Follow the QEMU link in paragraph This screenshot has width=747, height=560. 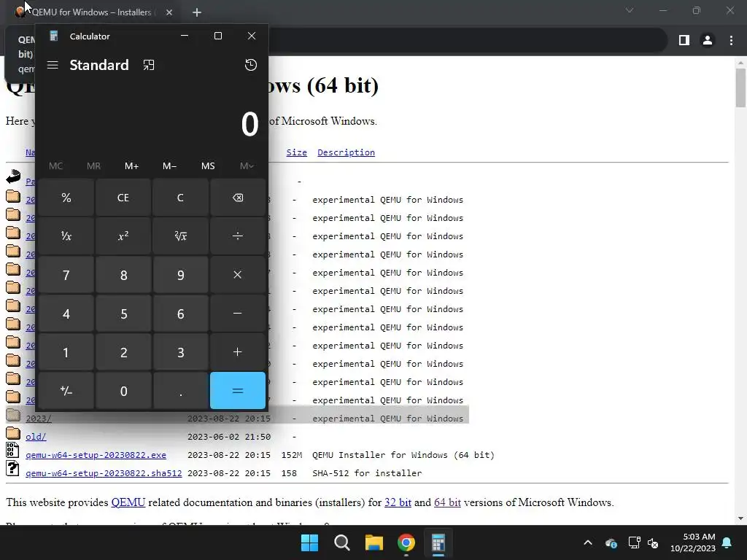point(128,502)
